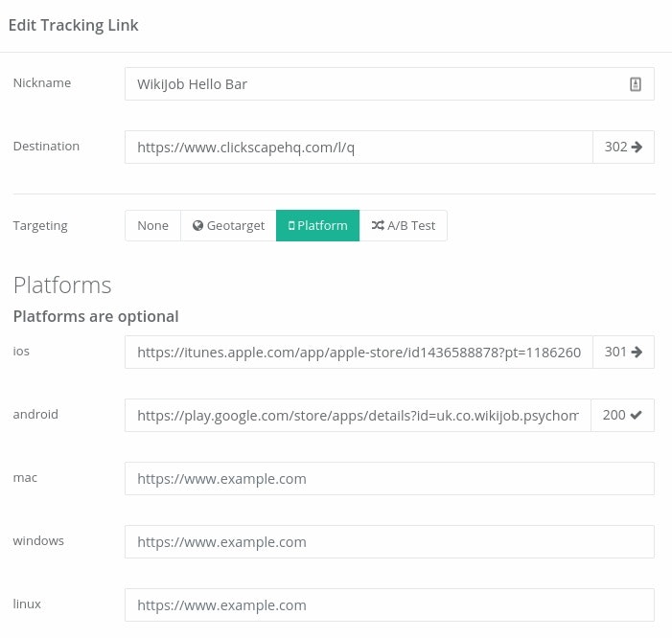Click the windows label
The height and width of the screenshot is (638, 672).
[38, 540]
